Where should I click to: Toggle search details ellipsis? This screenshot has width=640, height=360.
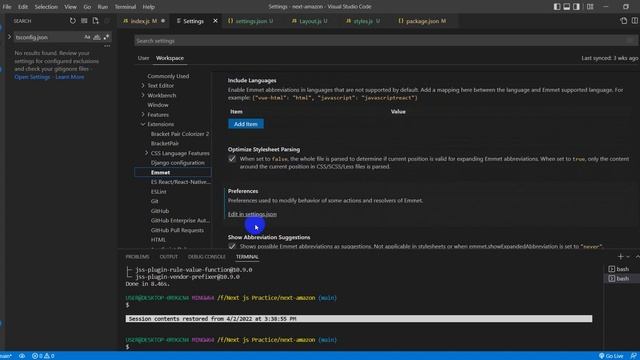pos(107,46)
